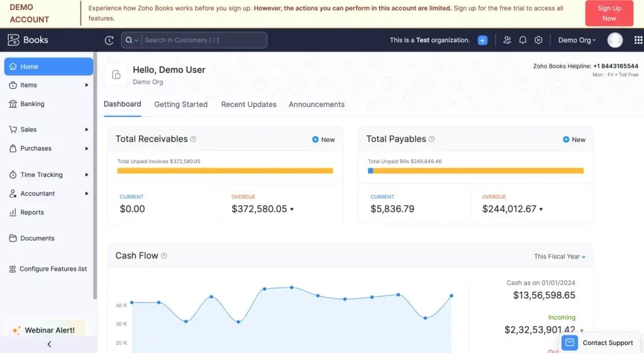The height and width of the screenshot is (353, 644).
Task: Switch to the Announcements tab
Action: tap(316, 104)
